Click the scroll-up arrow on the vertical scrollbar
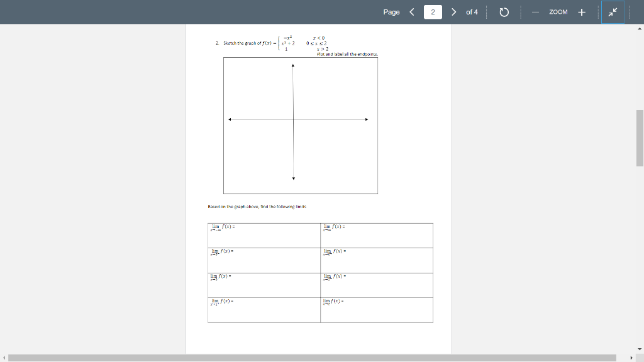The width and height of the screenshot is (644, 362). point(640,28)
